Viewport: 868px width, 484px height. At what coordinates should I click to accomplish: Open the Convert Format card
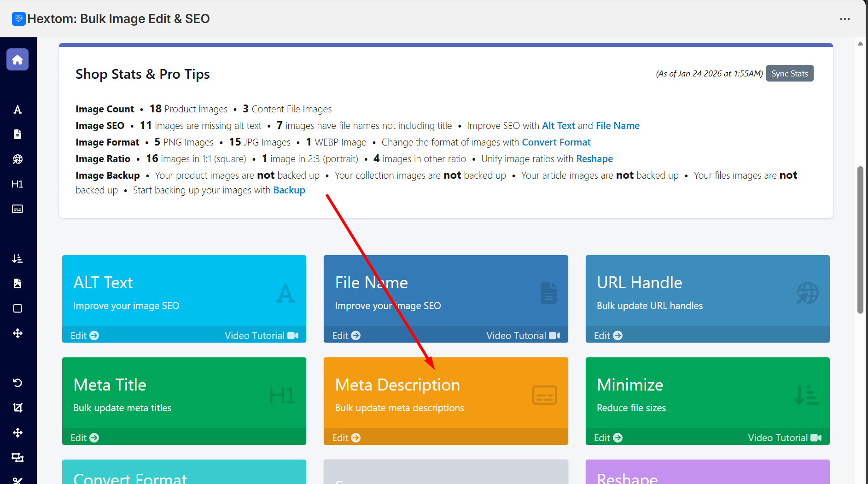[x=184, y=472]
